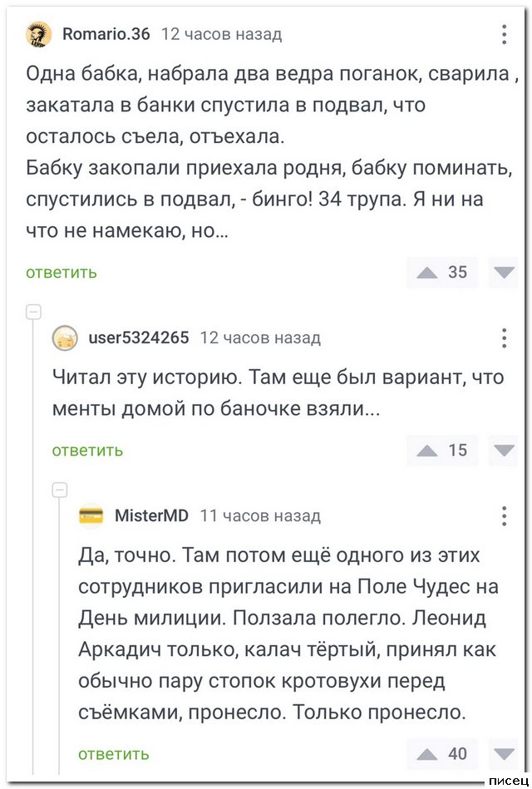Screen dimensions: 532x789
Task: Open three-dot menu on MisterMD's comment
Action: click(x=505, y=515)
